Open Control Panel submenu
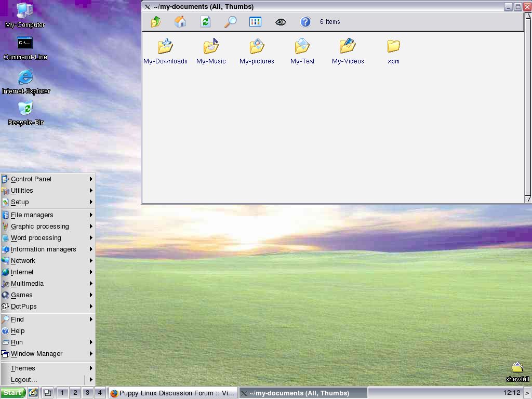The width and height of the screenshot is (532, 399). (48, 179)
